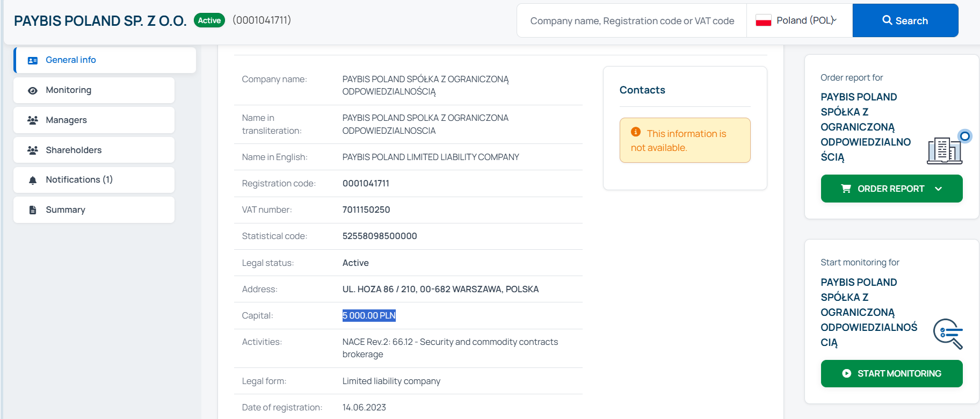Viewport: 980px width, 419px height.
Task: Click the Shareholders people icon
Action: tap(33, 150)
